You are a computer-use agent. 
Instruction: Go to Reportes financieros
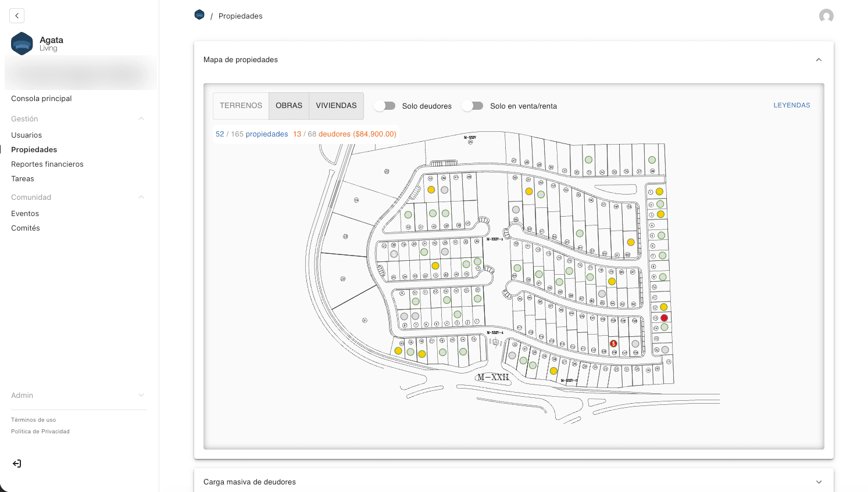[x=47, y=164]
